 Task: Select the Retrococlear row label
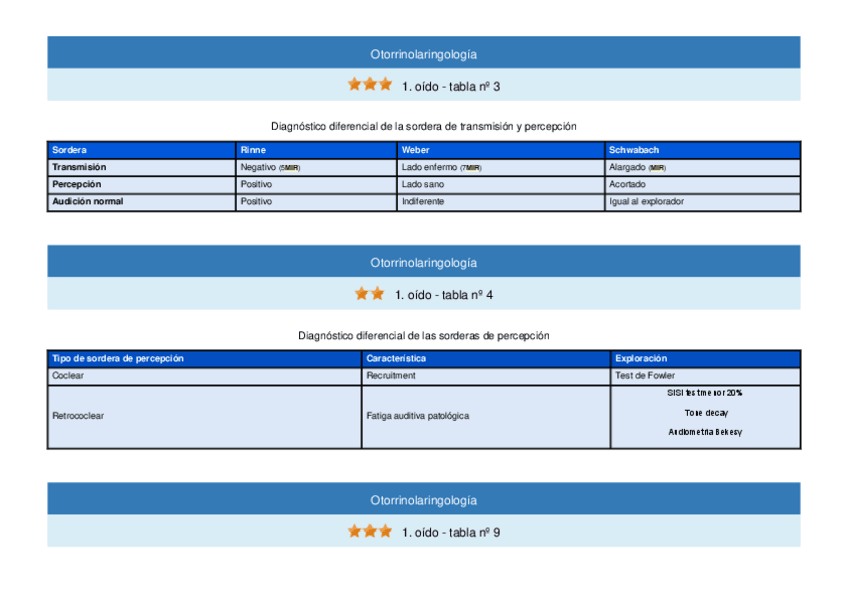(78, 415)
